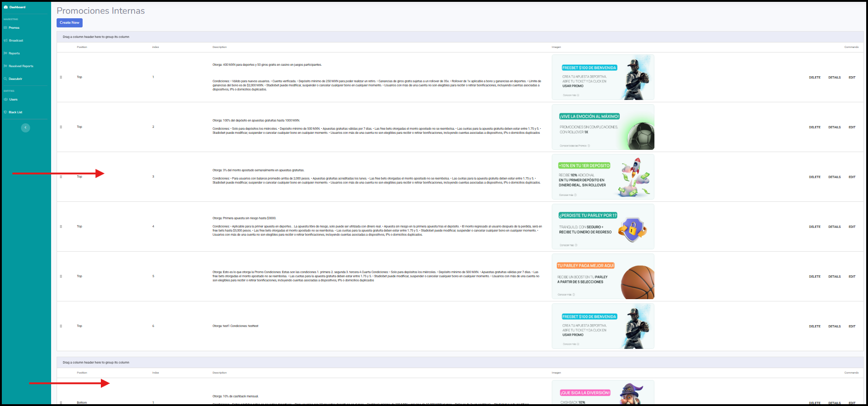Viewport: 868px width, 406px height.
Task: Delete the Top promo with index 3
Action: tap(815, 177)
